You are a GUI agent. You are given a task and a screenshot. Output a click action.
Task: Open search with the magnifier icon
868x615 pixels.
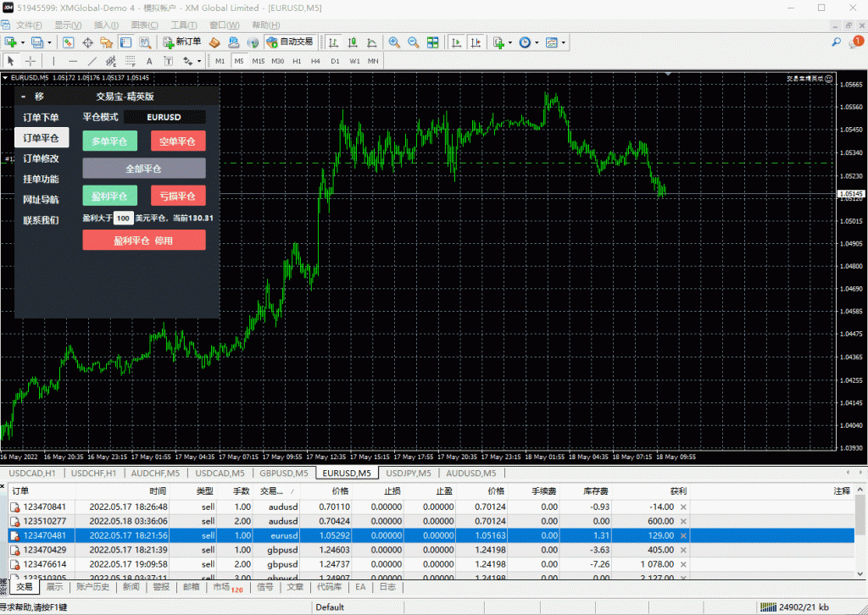coord(837,42)
